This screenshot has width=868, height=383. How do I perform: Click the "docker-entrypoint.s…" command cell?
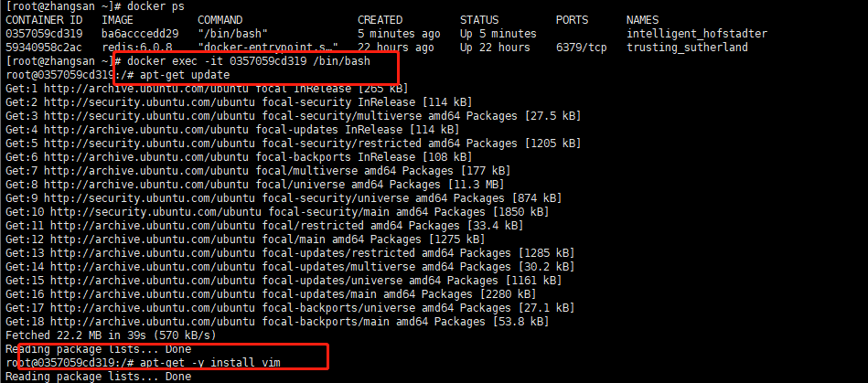point(268,48)
